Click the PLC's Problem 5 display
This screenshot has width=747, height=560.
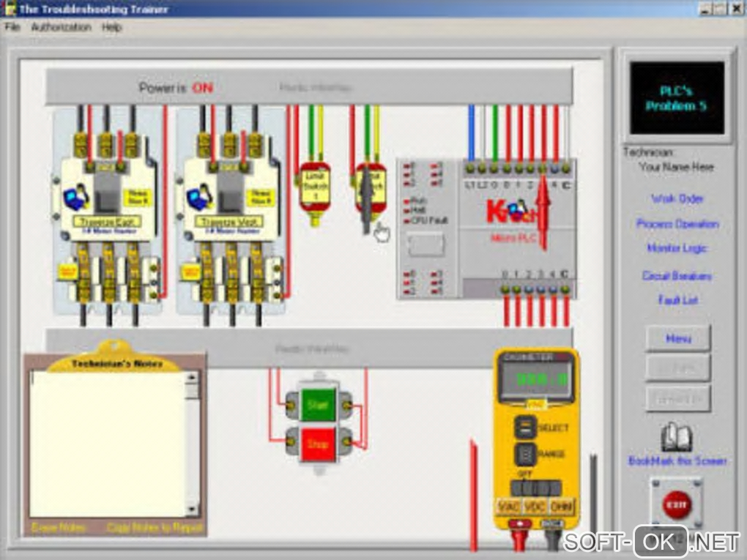coord(677,97)
